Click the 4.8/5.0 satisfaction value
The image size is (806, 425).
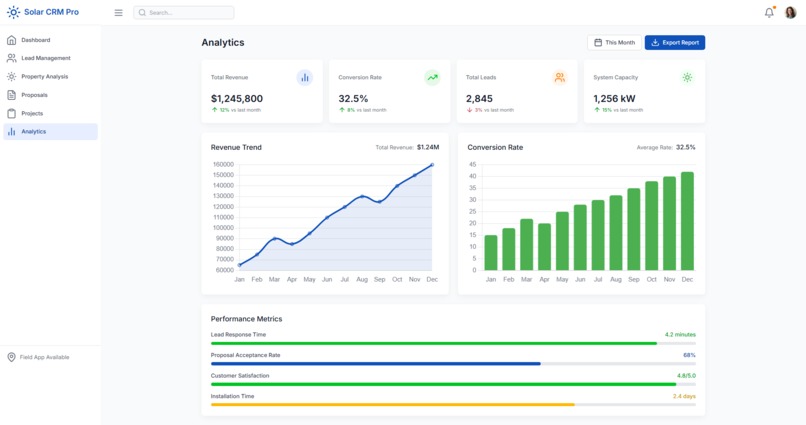point(686,376)
